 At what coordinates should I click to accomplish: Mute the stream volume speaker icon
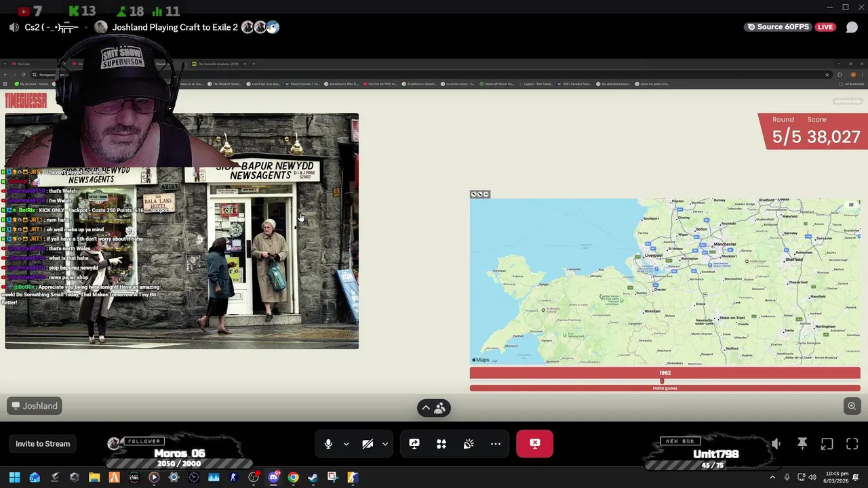776,444
